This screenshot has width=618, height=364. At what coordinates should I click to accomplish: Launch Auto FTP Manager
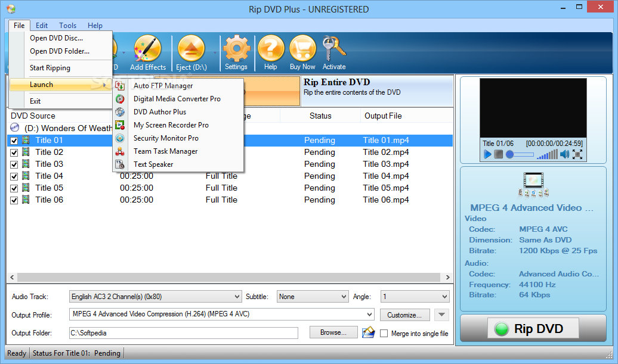point(178,86)
